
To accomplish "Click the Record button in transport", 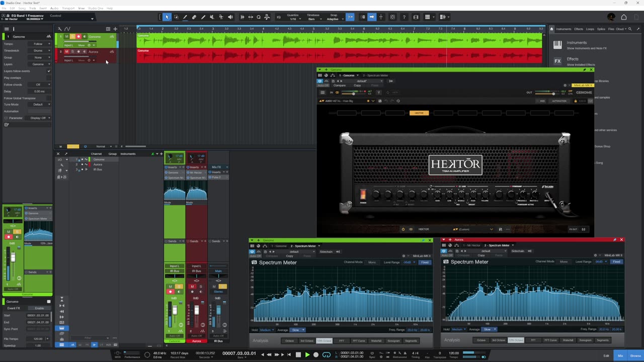I will (316, 354).
